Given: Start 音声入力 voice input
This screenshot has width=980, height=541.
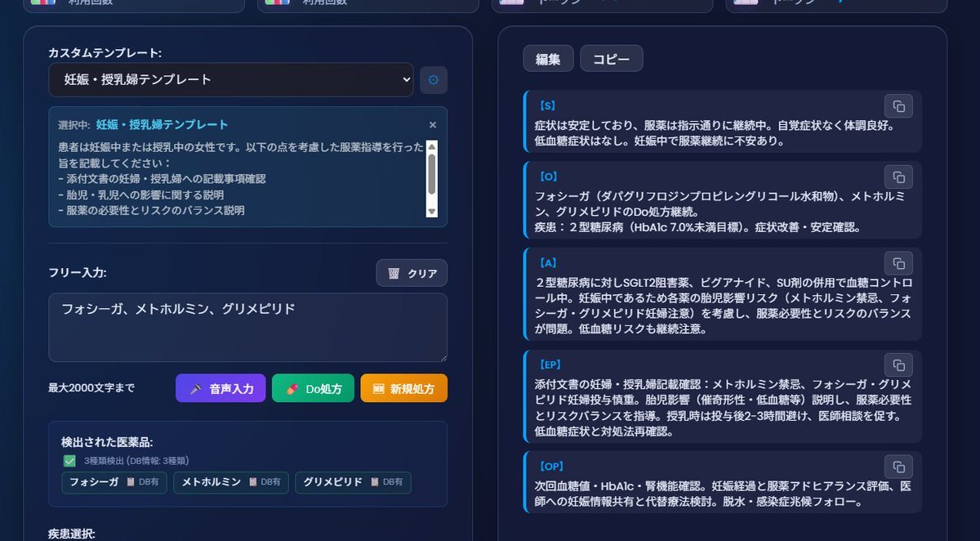Looking at the screenshot, I should (220, 388).
